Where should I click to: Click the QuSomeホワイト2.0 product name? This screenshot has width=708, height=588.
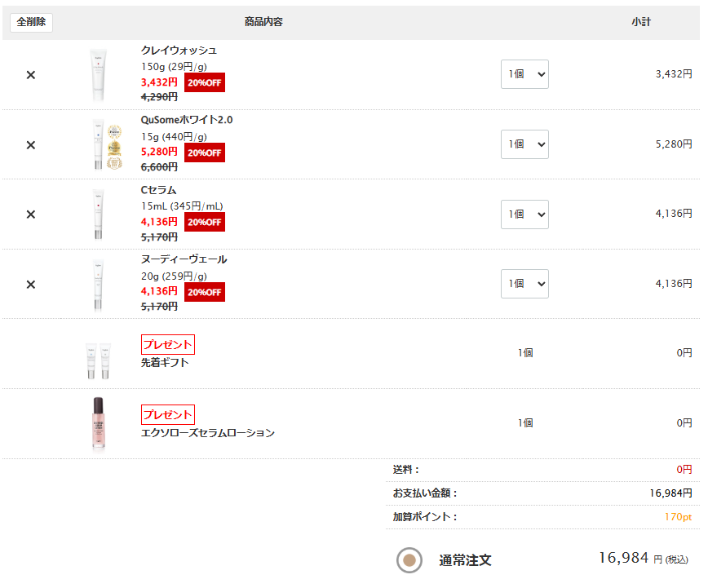(186, 120)
